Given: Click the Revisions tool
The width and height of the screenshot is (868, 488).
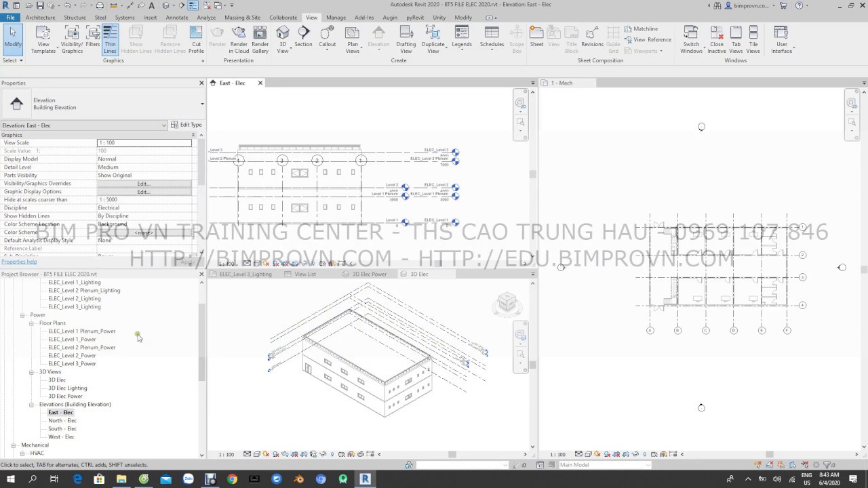Looking at the screenshot, I should [x=592, y=38].
